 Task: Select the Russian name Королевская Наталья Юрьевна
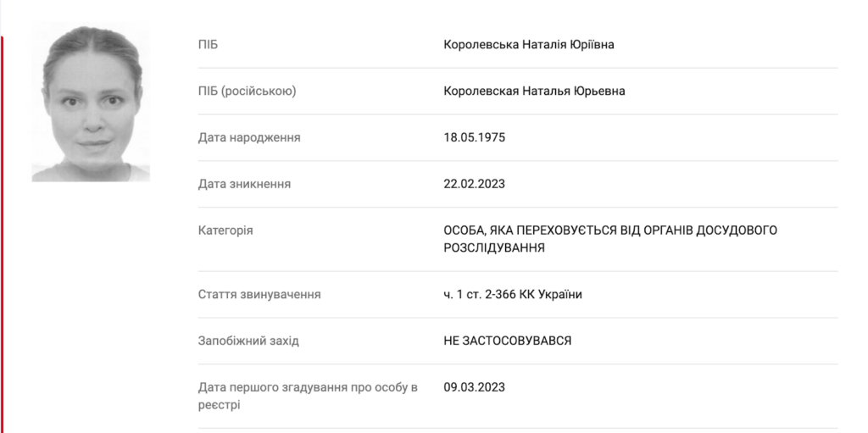pyautogui.click(x=534, y=91)
